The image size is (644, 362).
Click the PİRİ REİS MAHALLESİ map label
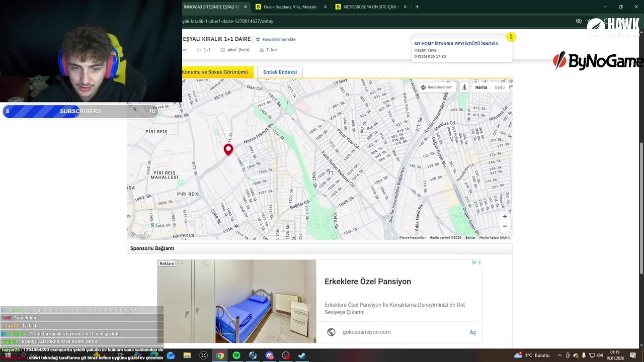pyautogui.click(x=165, y=174)
